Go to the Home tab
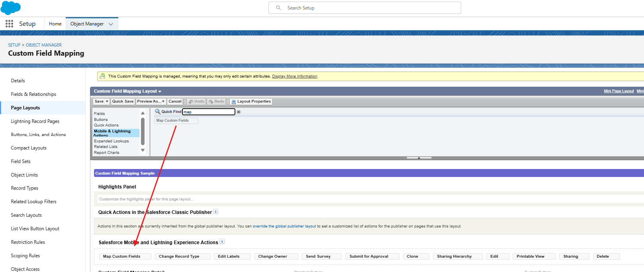 pyautogui.click(x=55, y=24)
